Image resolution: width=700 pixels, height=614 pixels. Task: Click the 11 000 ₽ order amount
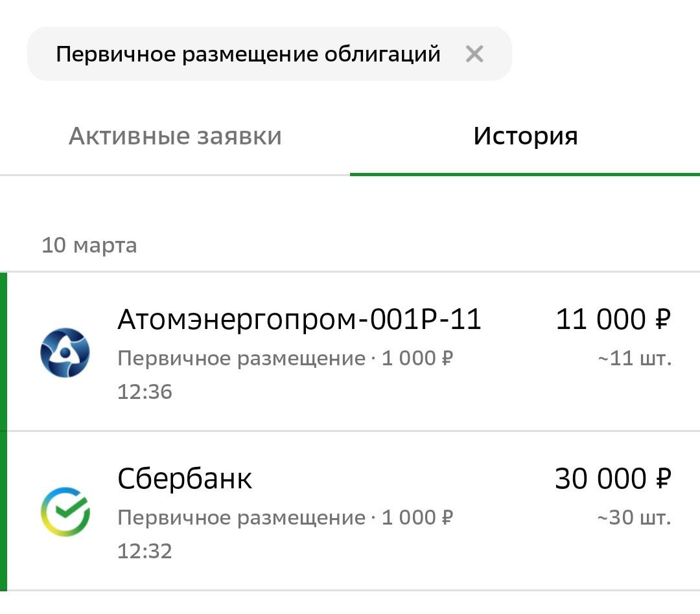[x=612, y=319]
